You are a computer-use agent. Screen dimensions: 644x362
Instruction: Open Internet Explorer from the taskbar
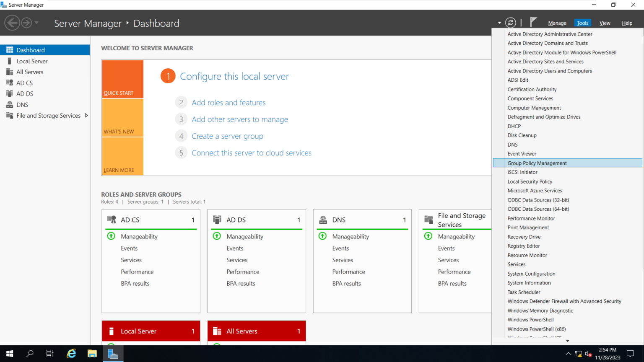tap(71, 353)
